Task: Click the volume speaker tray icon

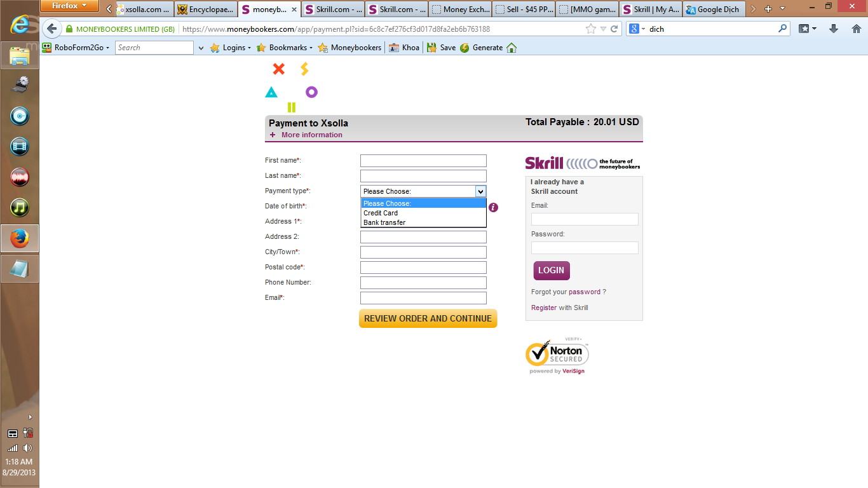Action: (27, 448)
